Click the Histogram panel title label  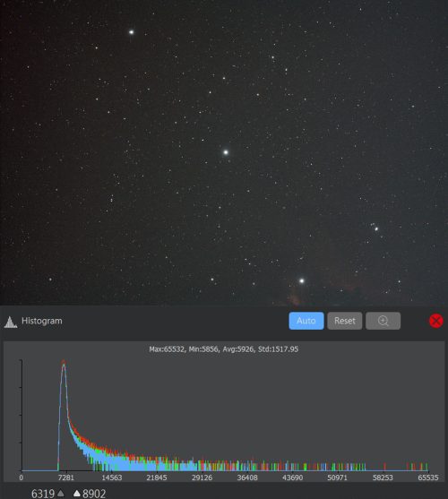coord(42,321)
